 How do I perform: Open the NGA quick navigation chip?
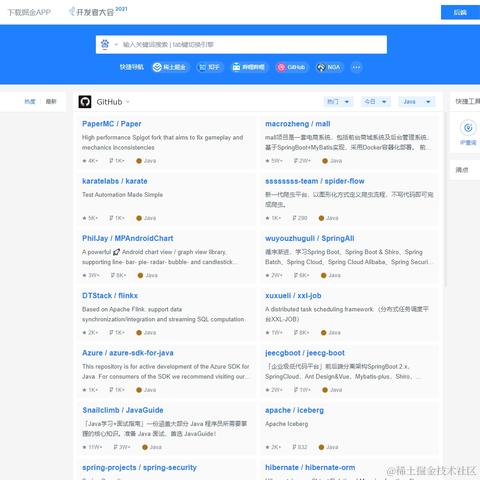(329, 67)
